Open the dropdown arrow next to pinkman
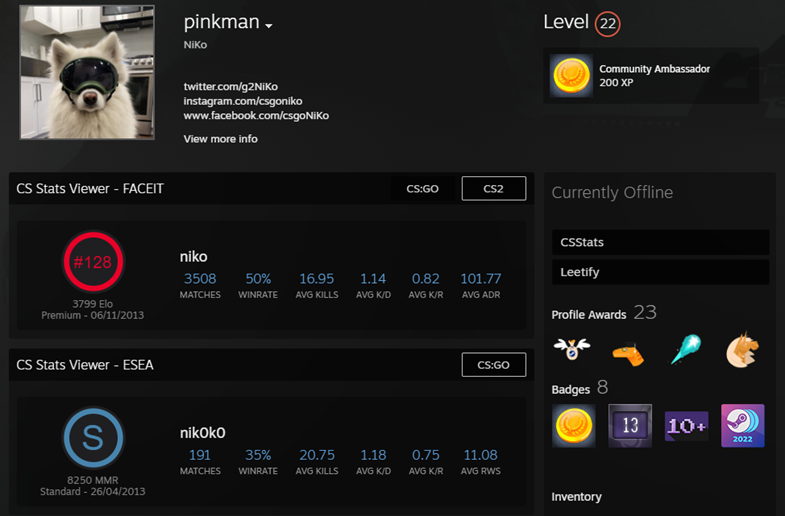 [x=269, y=27]
